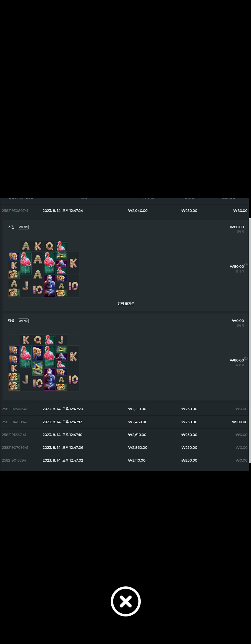Viewport: 251px width, 644px height.
Task: Expand the round 2582191490941 row
Action: pyautogui.click(x=124, y=422)
